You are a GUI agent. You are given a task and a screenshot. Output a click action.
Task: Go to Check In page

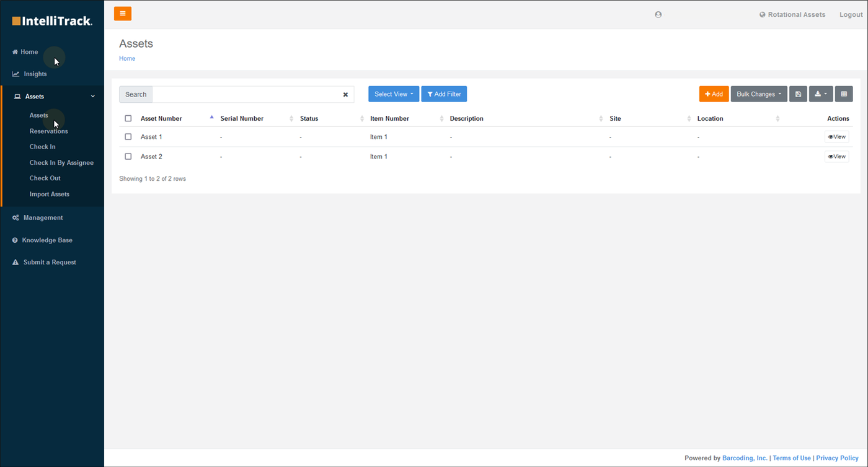(43, 147)
